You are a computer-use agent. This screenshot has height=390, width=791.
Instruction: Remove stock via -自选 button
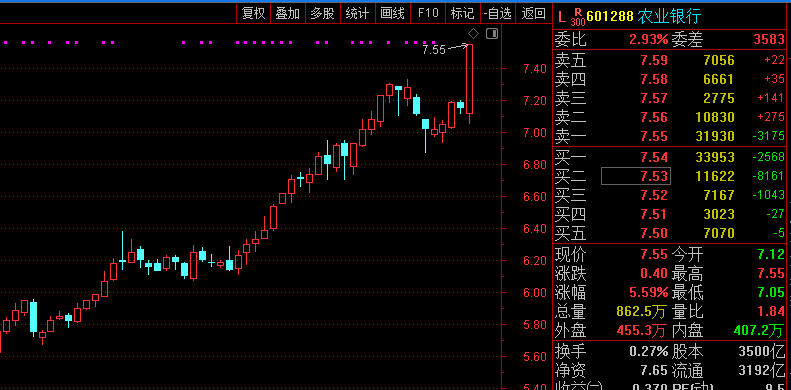(497, 14)
